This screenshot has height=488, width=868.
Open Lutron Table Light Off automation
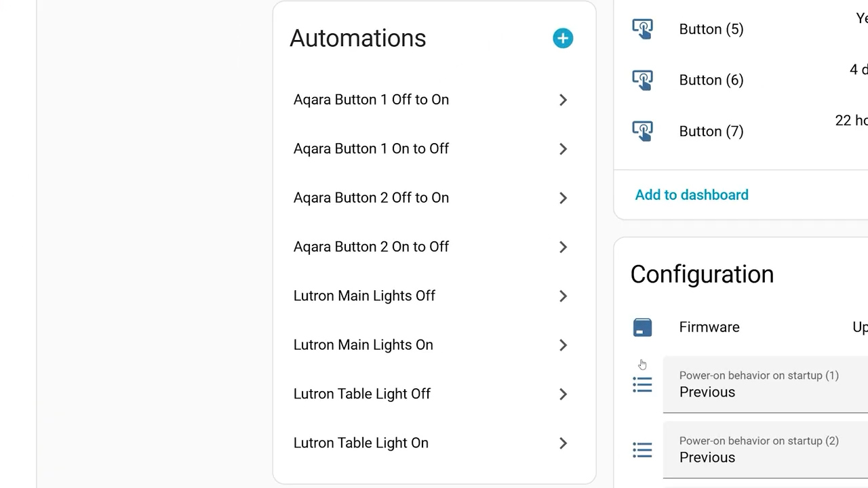click(x=361, y=394)
